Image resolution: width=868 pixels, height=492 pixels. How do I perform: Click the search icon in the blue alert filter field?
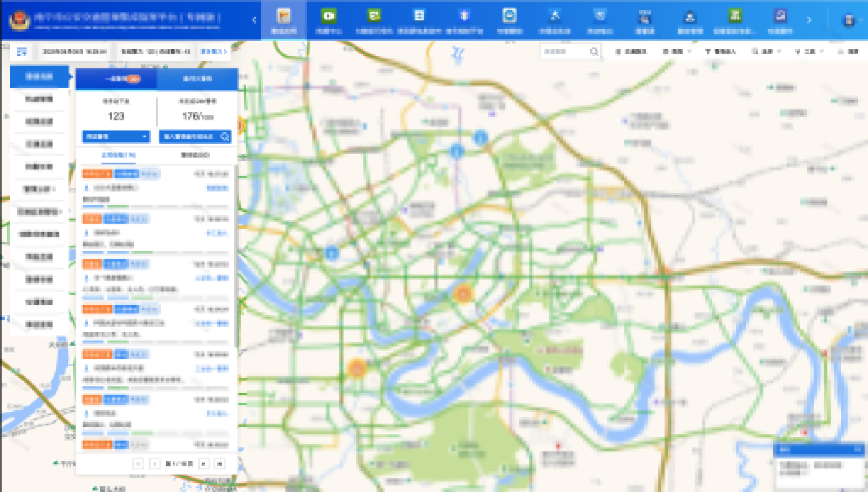[x=224, y=136]
